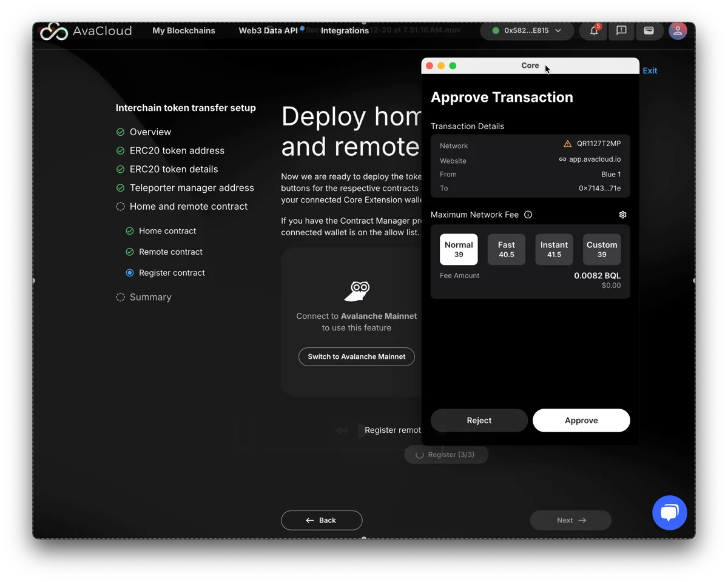The height and width of the screenshot is (582, 728).
Task: Click the app.avacloud.io website text
Action: (595, 159)
